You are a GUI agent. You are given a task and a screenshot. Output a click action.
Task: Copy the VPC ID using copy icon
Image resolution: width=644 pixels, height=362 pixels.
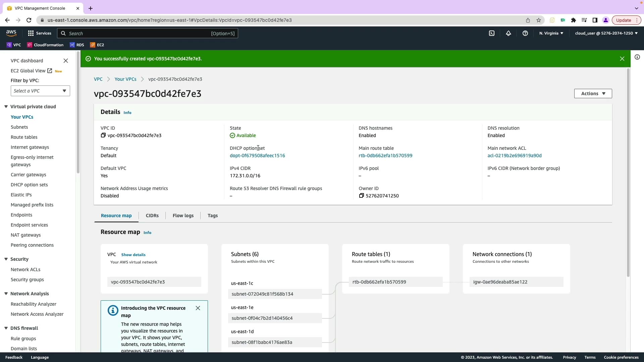[103, 135]
